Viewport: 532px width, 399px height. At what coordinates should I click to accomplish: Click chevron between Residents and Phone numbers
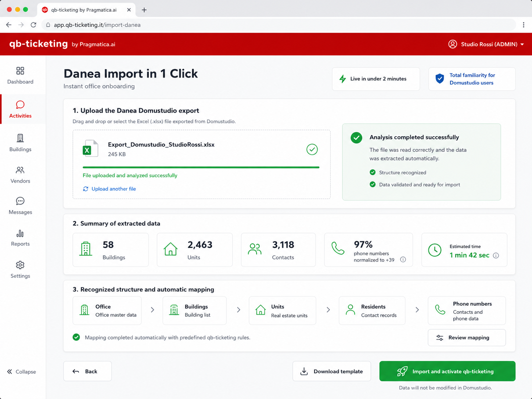(x=417, y=310)
